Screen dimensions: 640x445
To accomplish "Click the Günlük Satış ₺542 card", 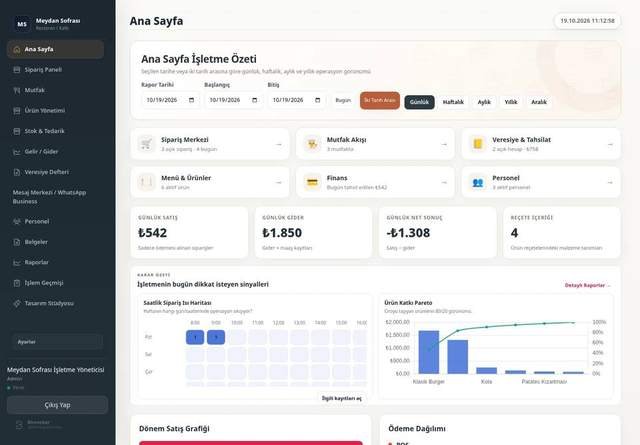I will (189, 233).
